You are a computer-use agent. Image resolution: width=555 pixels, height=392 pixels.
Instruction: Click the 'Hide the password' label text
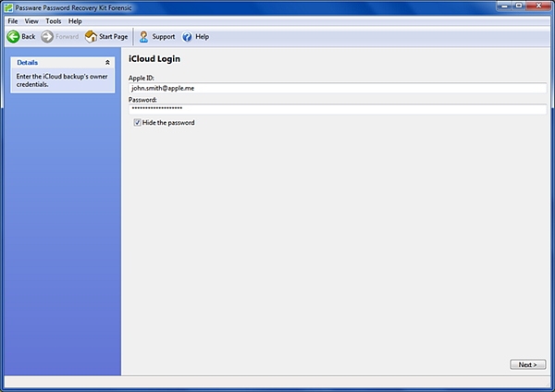[168, 122]
